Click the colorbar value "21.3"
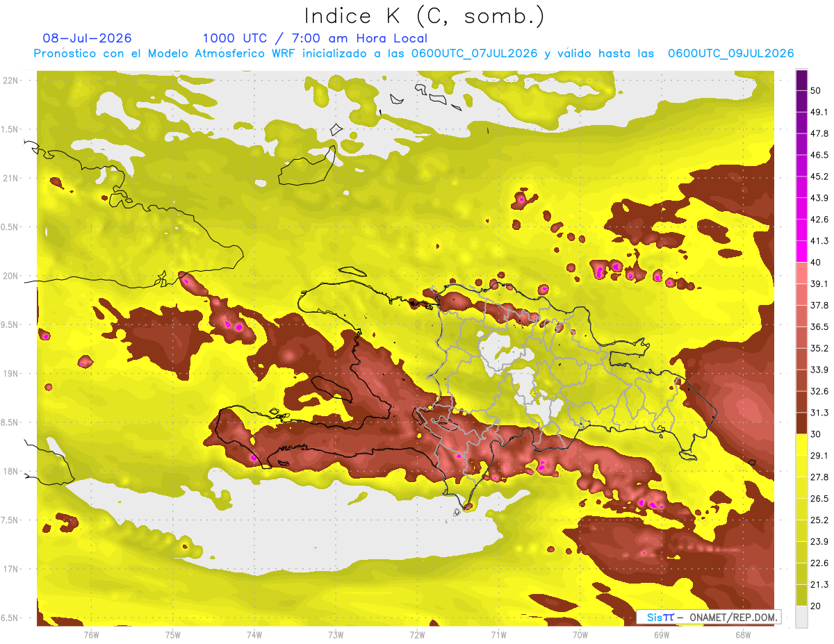The height and width of the screenshot is (644, 834). [x=819, y=585]
